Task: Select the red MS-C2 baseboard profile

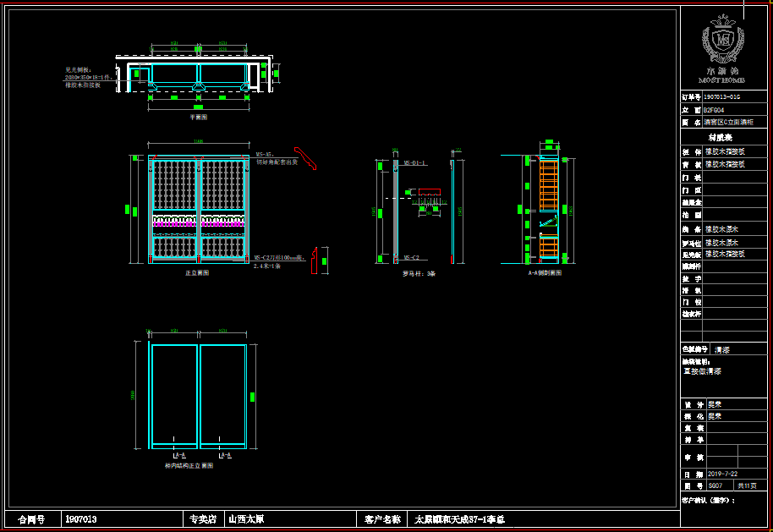Action: [x=316, y=261]
